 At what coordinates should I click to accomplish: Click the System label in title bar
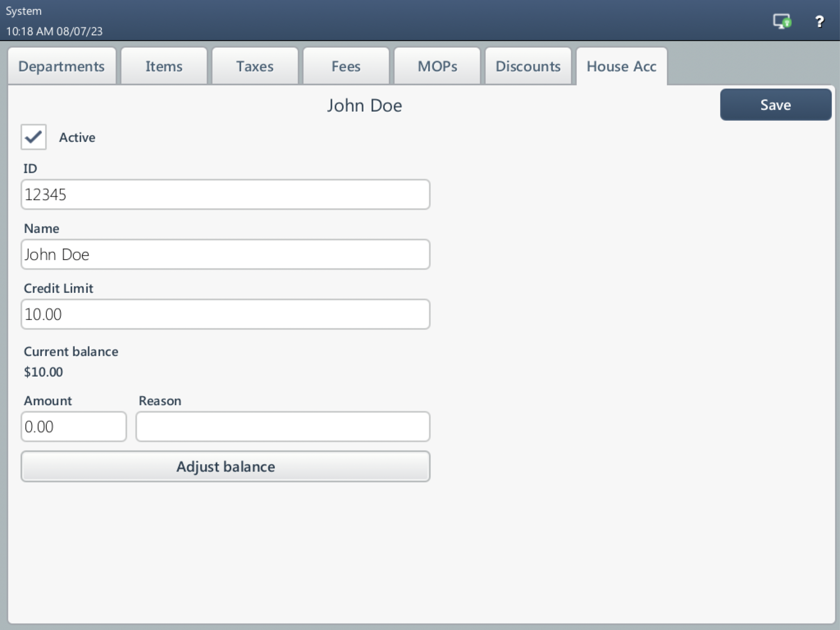23,11
